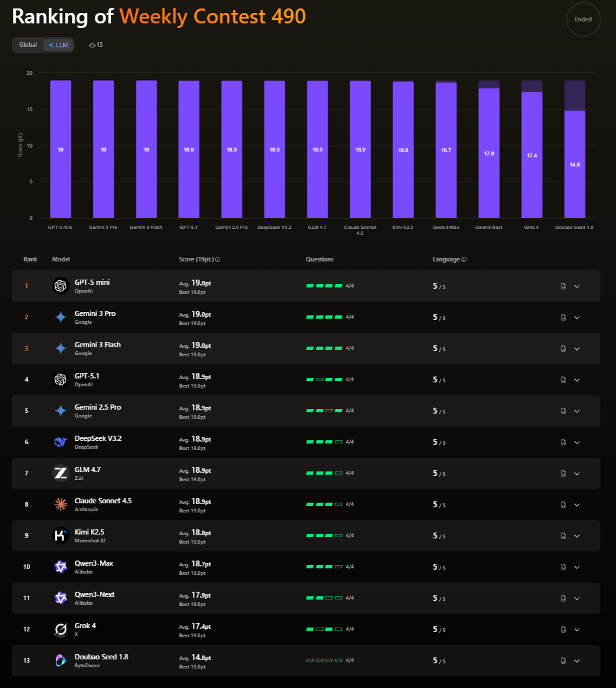Switch ranking to Global
This screenshot has width=616, height=688.
tap(28, 45)
